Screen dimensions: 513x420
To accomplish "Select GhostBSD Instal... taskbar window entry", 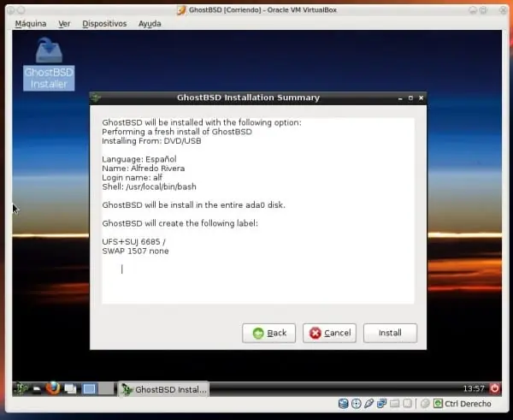I will tap(163, 389).
